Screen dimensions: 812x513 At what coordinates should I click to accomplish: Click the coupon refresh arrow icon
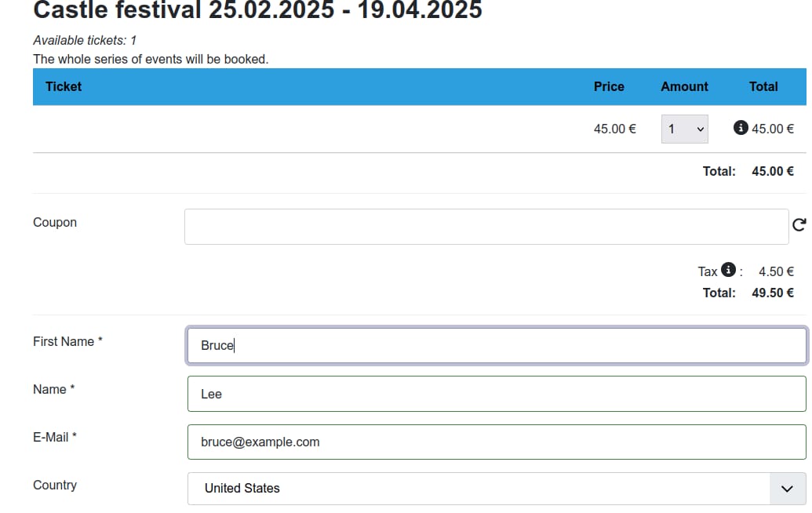tap(799, 226)
